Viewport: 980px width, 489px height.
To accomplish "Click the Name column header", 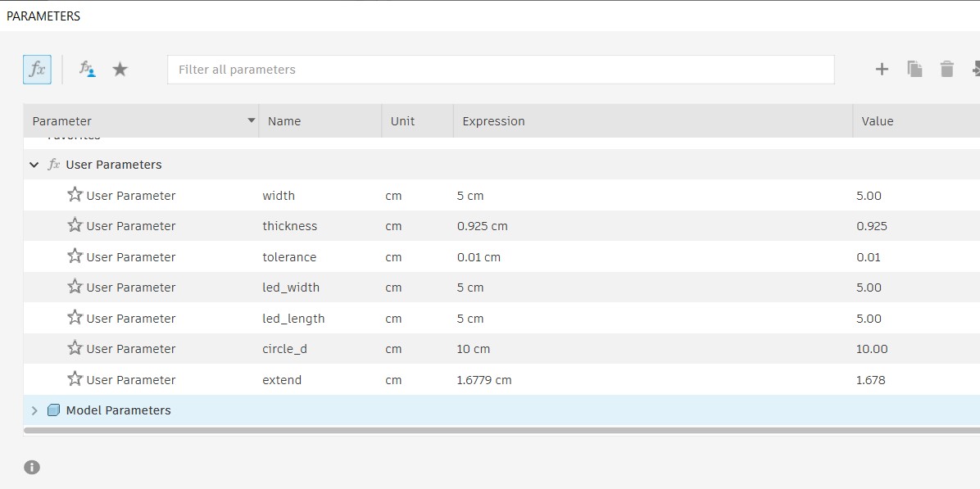I will (284, 121).
